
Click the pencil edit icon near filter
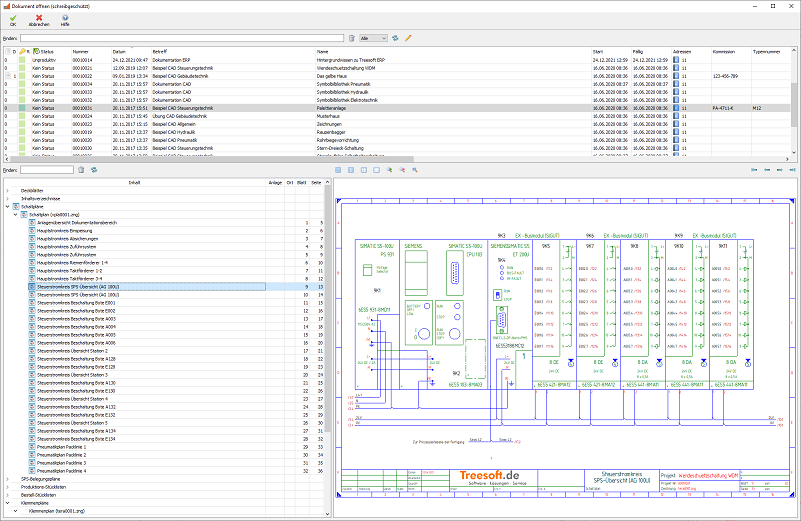click(x=408, y=37)
